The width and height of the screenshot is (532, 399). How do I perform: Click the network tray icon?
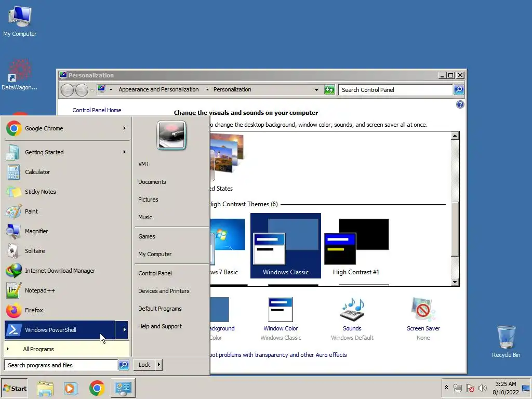pos(458,388)
